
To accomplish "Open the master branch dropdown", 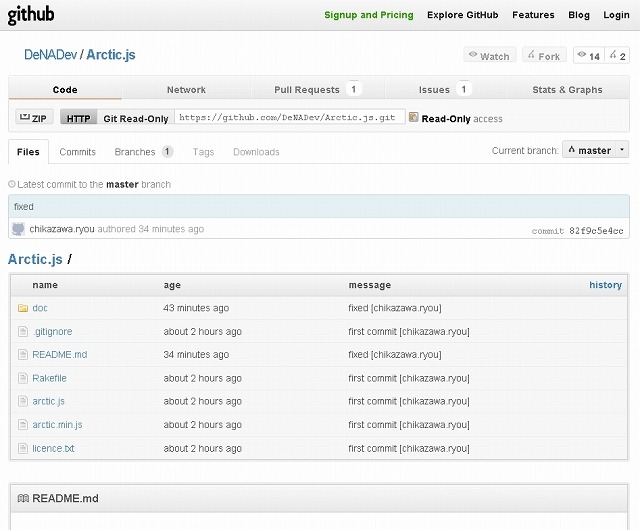I will coord(595,150).
